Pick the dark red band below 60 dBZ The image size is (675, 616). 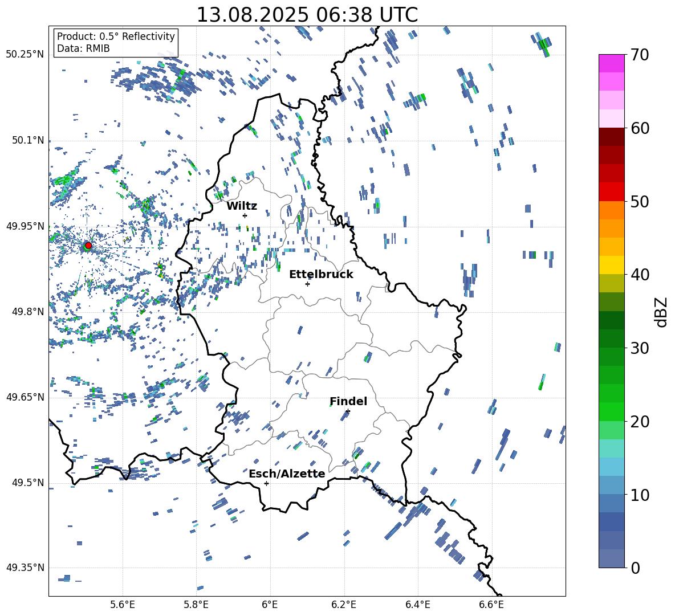tap(612, 137)
